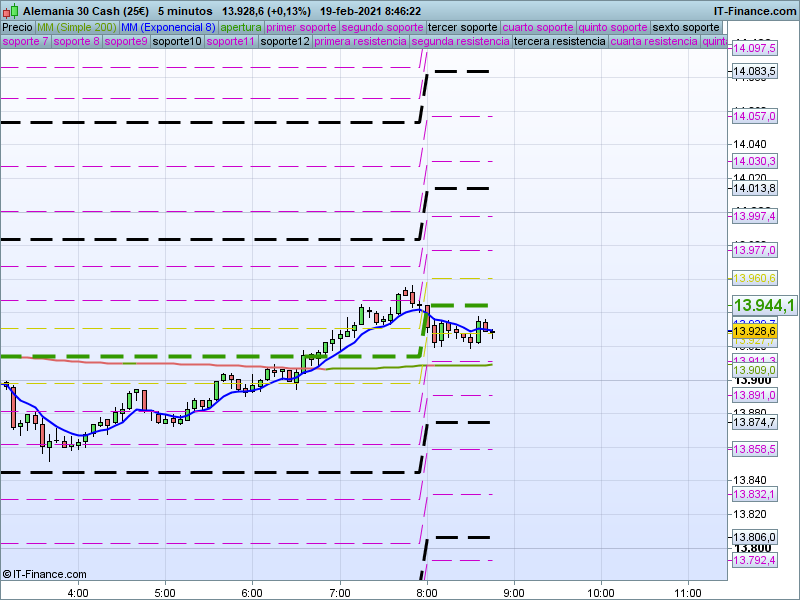Click the 14.040 axis value

coord(749,144)
